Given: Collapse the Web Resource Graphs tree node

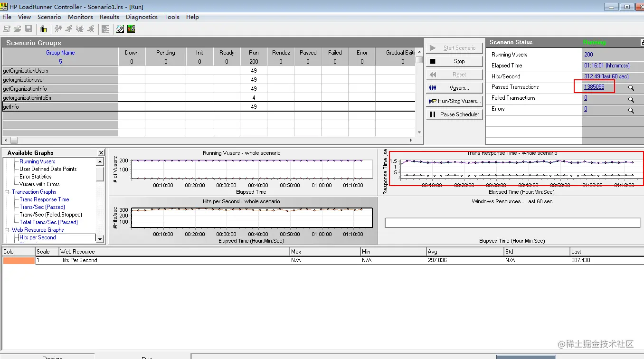Looking at the screenshot, I should tap(7, 230).
